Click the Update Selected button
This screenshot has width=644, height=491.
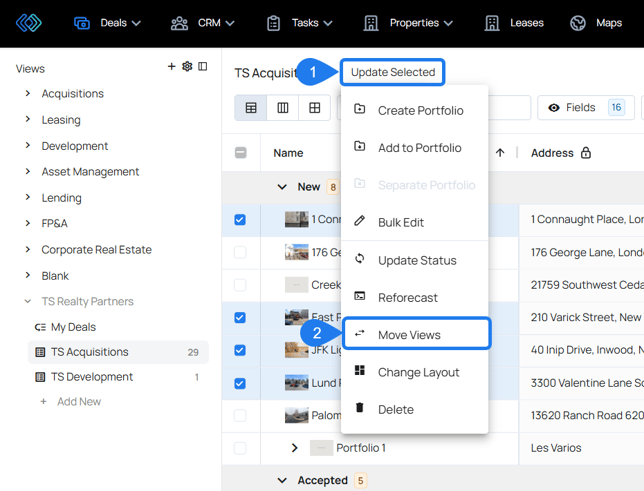[393, 72]
